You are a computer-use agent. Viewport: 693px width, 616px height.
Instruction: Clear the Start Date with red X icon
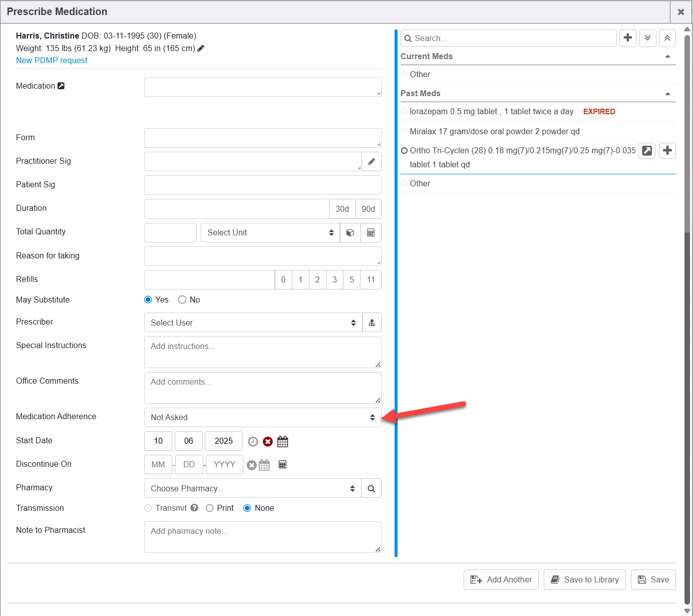tap(268, 442)
